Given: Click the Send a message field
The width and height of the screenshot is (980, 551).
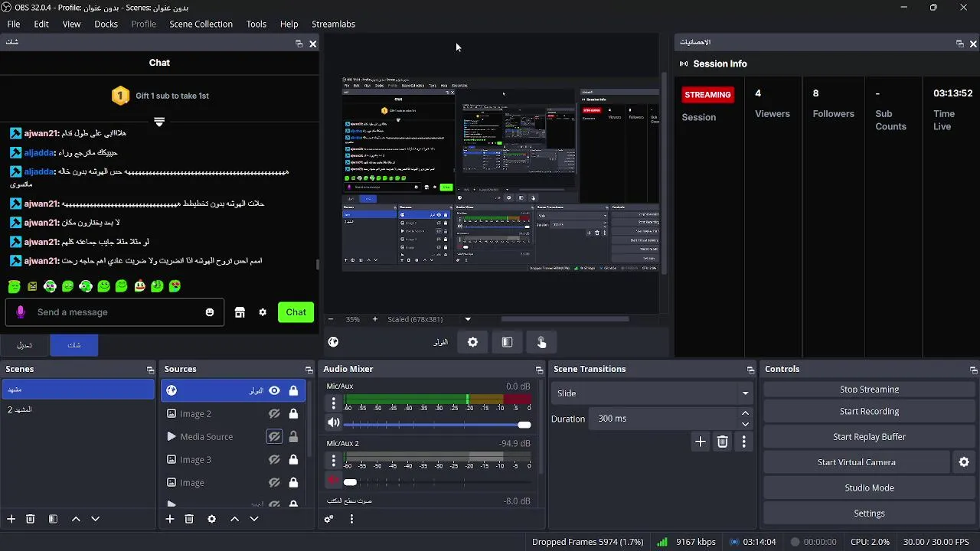Looking at the screenshot, I should [115, 312].
